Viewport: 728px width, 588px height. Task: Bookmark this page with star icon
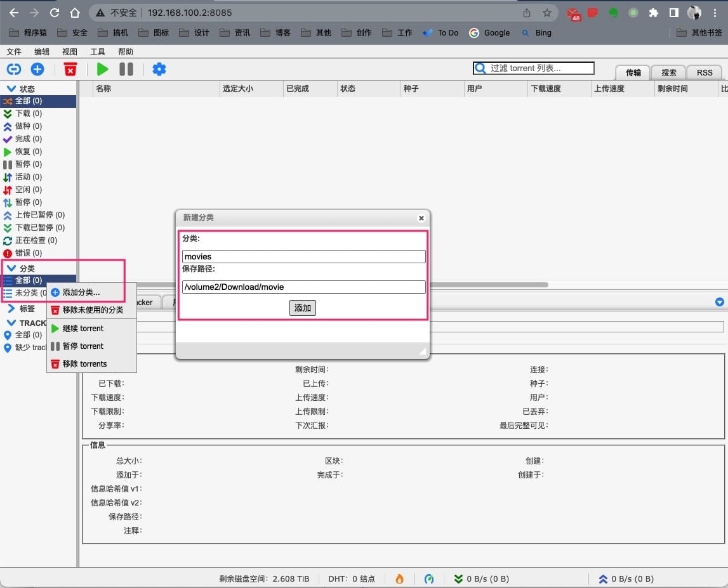(x=547, y=13)
